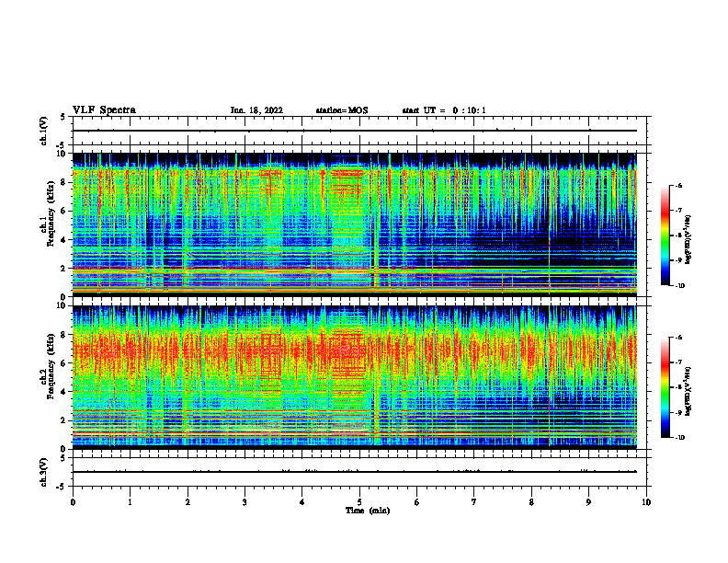Click the "1" tick on the time axis
The image size is (728, 563).
tap(130, 502)
